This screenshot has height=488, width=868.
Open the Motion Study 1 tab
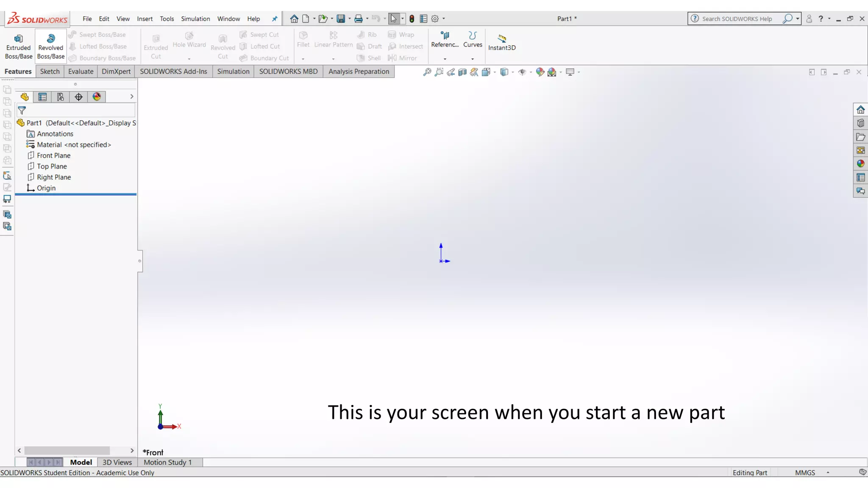[x=167, y=462]
